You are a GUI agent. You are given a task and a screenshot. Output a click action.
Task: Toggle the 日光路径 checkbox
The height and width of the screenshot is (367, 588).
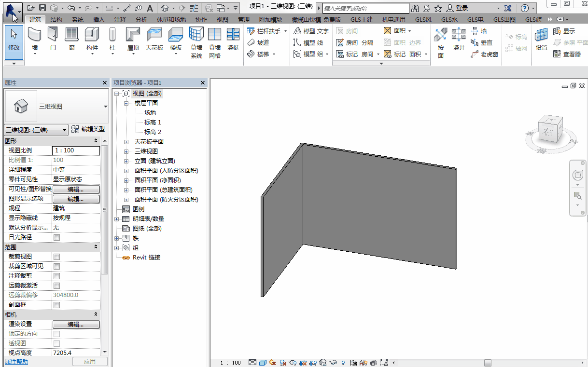(57, 237)
